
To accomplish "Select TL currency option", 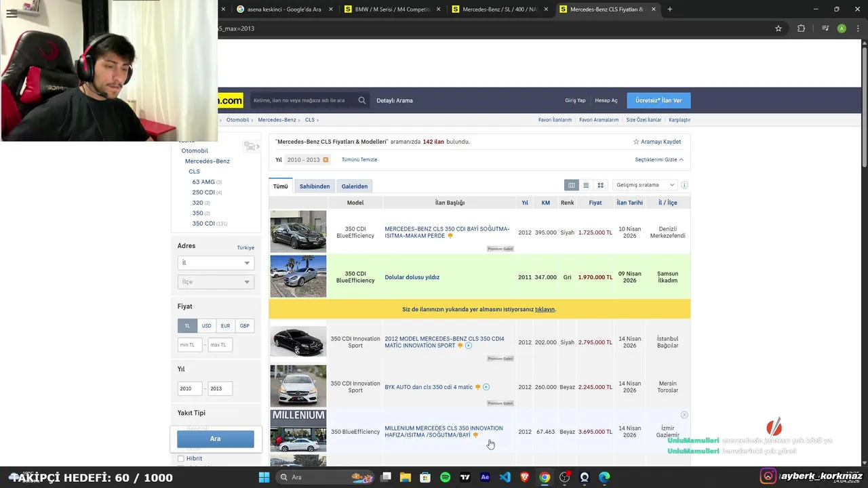I will tap(187, 326).
